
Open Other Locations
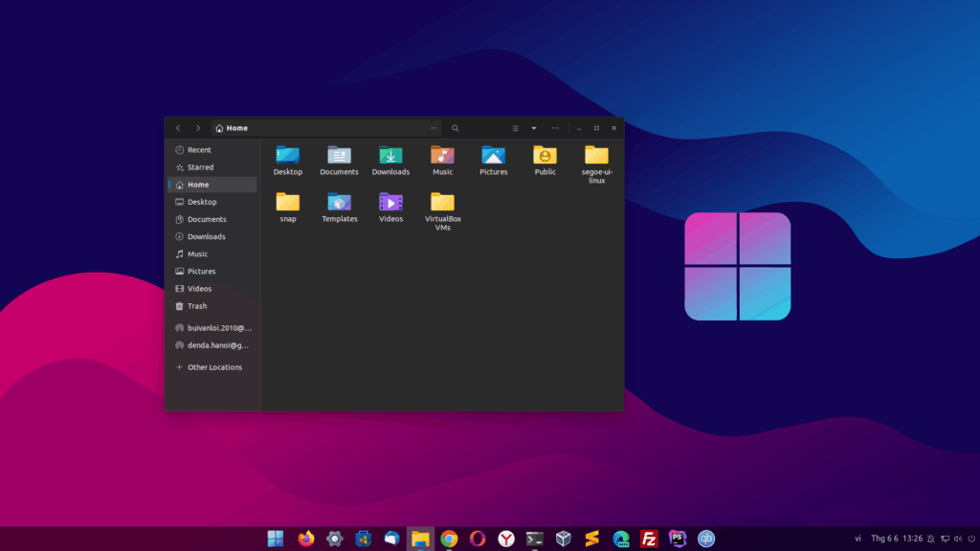pyautogui.click(x=212, y=366)
